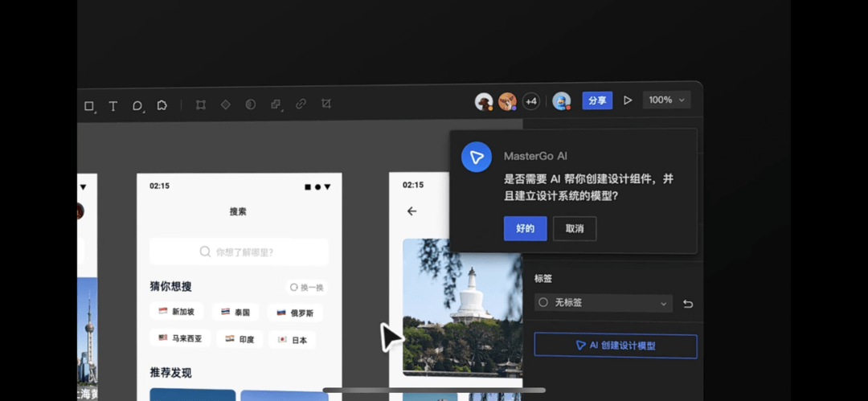Open the +4 collaborators badge
The width and height of the screenshot is (868, 401).
pos(531,101)
